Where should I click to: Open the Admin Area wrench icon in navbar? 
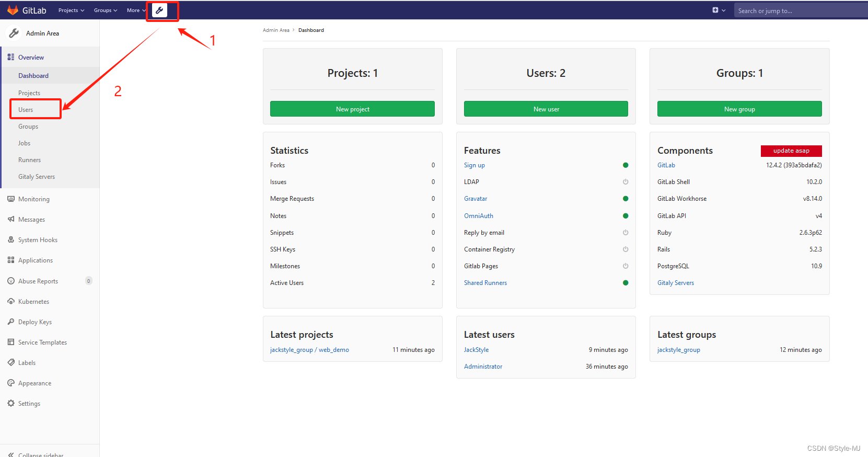(x=160, y=10)
